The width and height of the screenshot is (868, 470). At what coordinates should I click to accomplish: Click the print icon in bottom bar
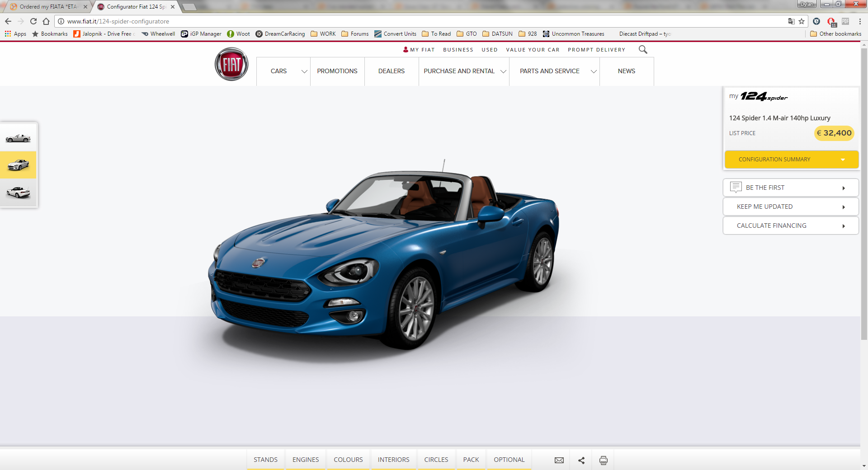(604, 460)
